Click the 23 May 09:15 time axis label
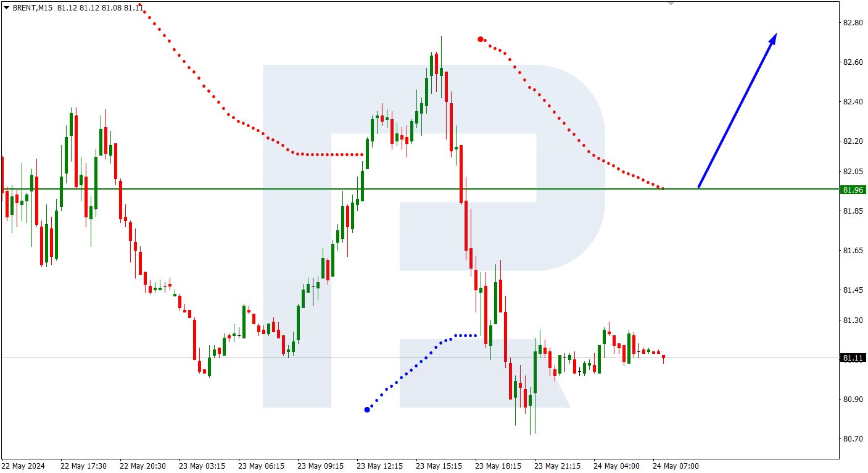This screenshot has height=473, width=868. tap(320, 466)
